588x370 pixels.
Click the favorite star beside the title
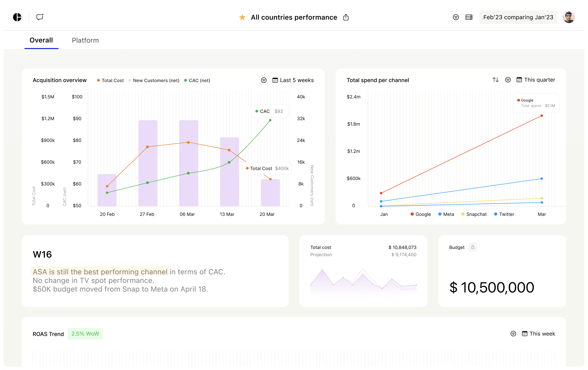242,17
